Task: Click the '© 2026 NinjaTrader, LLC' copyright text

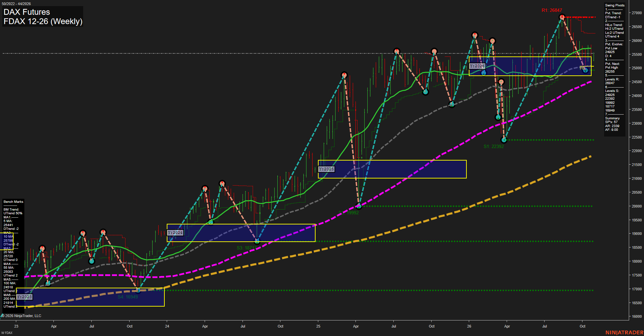Action: point(21,316)
